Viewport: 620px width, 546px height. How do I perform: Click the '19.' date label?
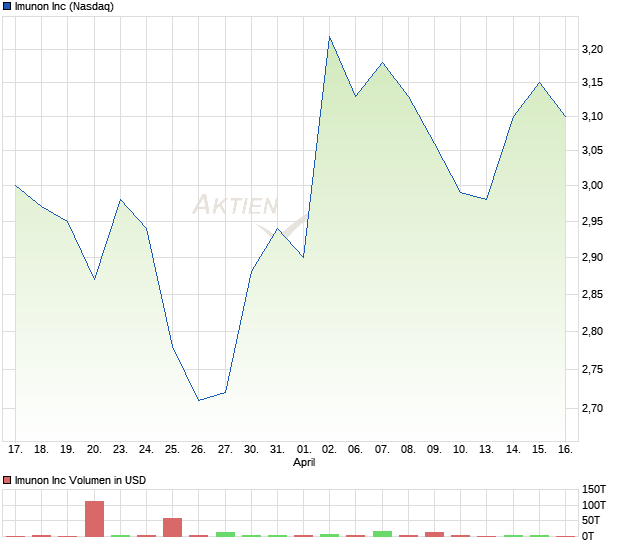point(68,450)
